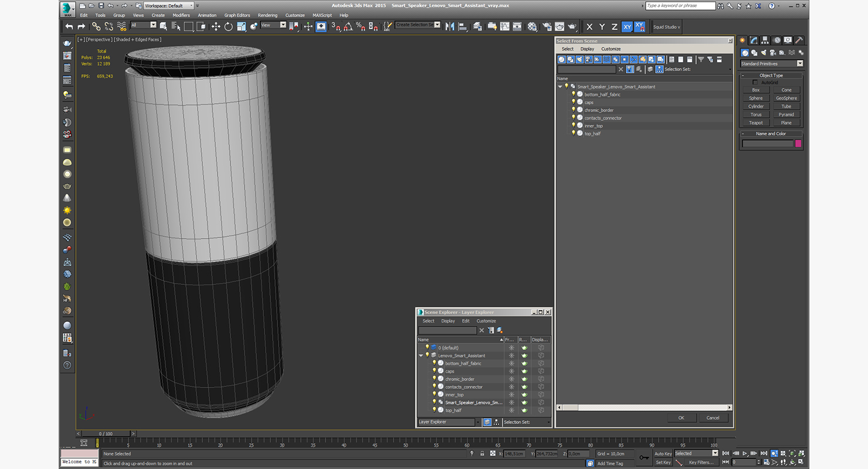Screen dimensions: 868x469
Task: Toggle visibility bulb of caps in Layer Explorer
Action: [435, 371]
